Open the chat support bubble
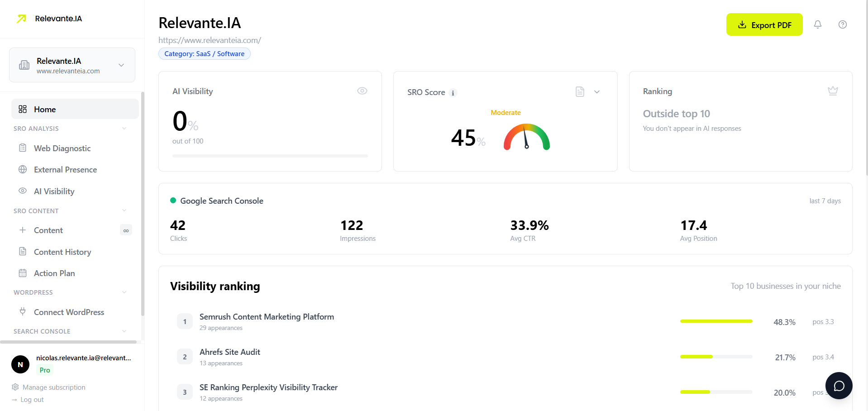This screenshot has height=411, width=868. (839, 386)
